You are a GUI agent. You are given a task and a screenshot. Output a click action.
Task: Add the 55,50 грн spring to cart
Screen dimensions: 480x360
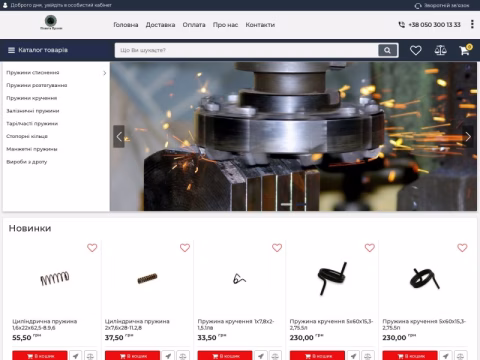(40, 356)
